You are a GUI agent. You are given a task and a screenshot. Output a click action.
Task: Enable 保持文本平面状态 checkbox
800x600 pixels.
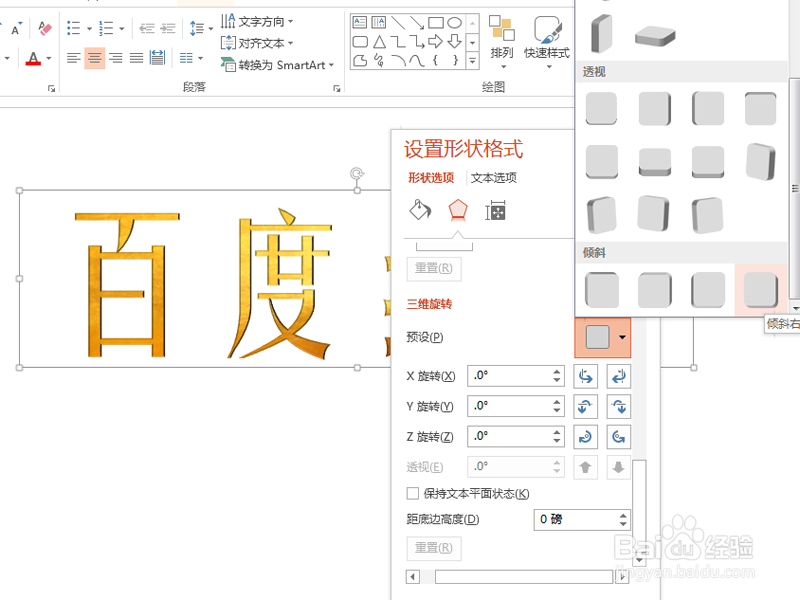tap(412, 493)
